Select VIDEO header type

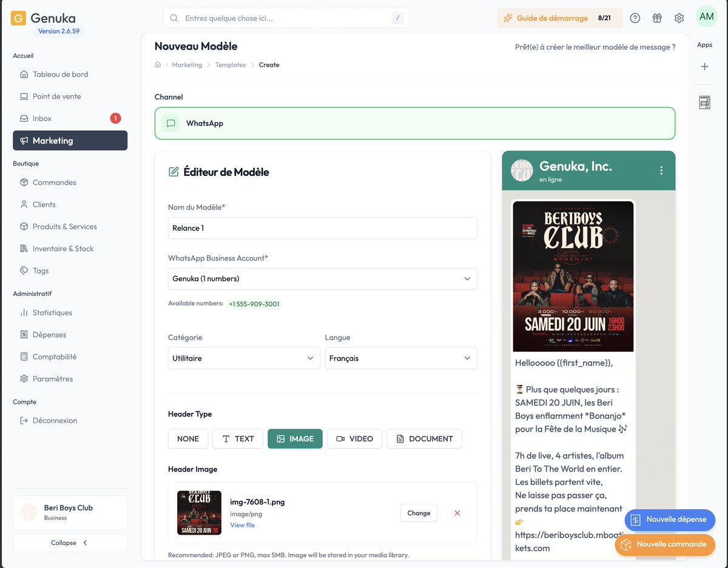(x=354, y=439)
